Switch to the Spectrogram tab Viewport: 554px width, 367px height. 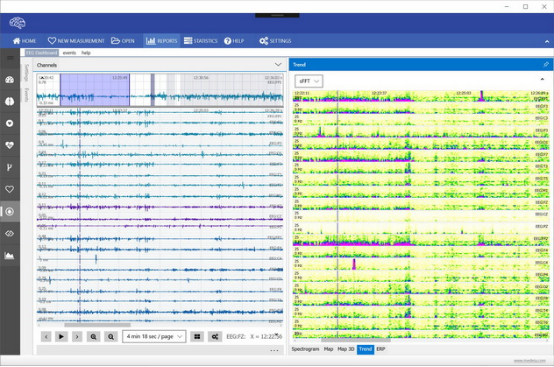(x=305, y=349)
